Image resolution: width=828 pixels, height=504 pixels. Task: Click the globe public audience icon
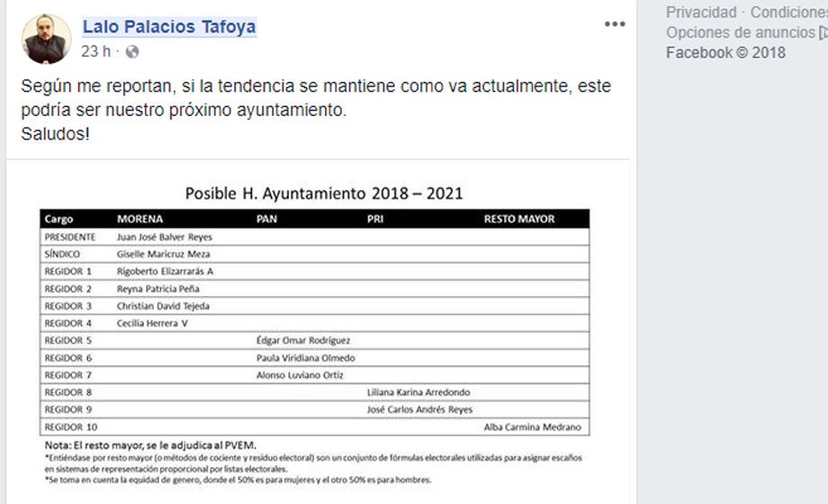(x=132, y=52)
